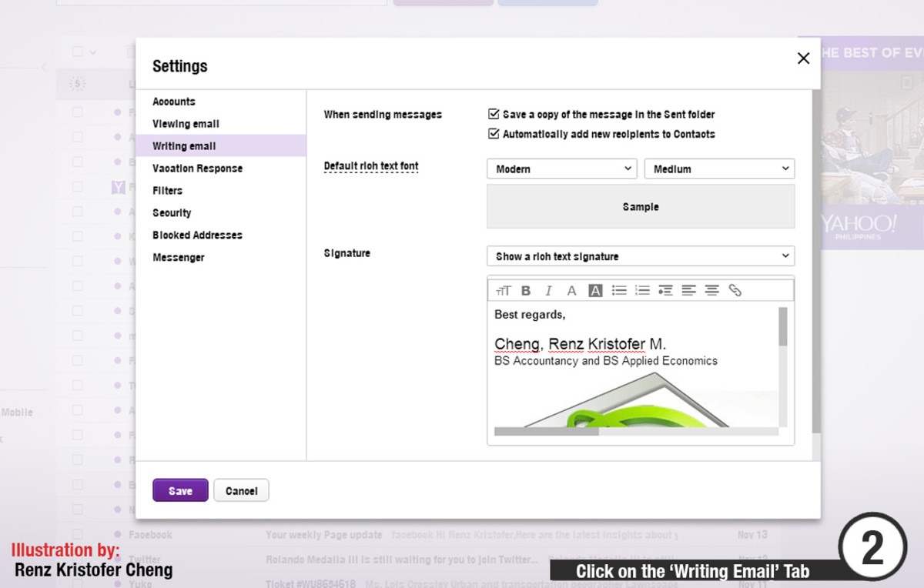Open the font size tool in signature toolbar
Screen dimensions: 924x588
point(504,291)
